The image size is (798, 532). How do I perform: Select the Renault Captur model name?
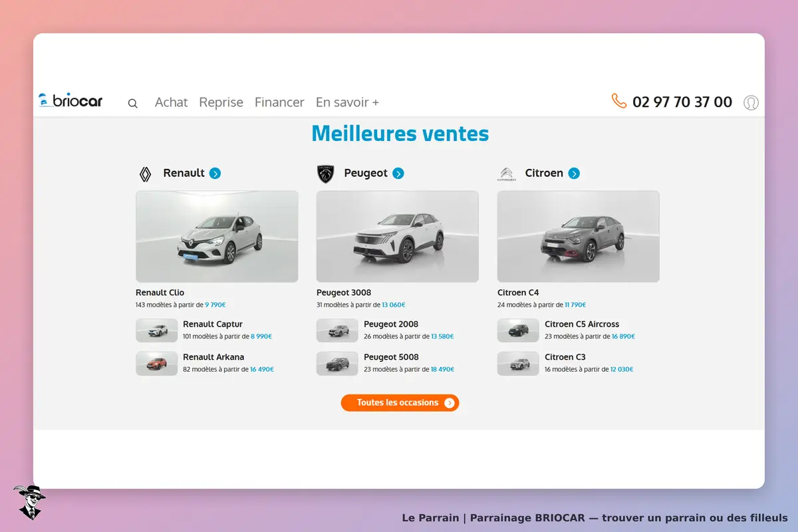pos(213,325)
